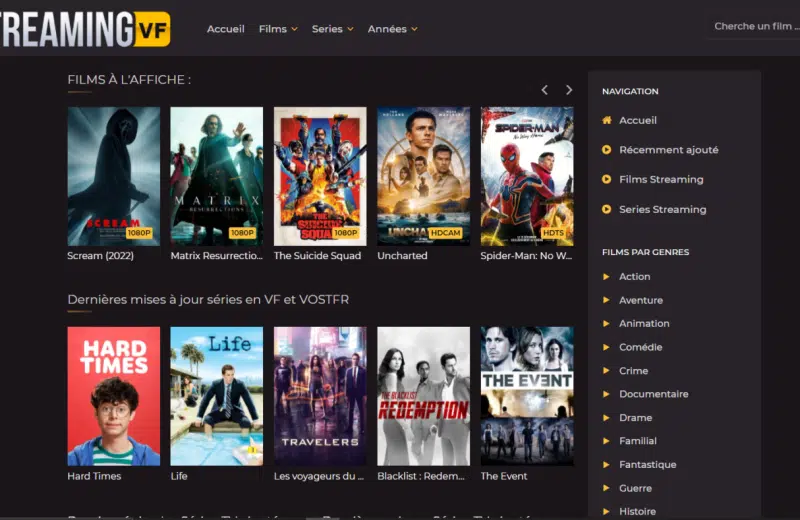Viewport: 800px width, 520px height.
Task: Show next films with right carousel arrow
Action: pyautogui.click(x=569, y=90)
